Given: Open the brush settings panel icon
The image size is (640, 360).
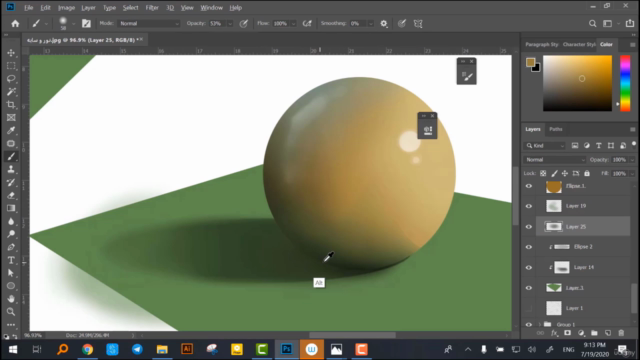Looking at the screenshot, I should click(86, 24).
